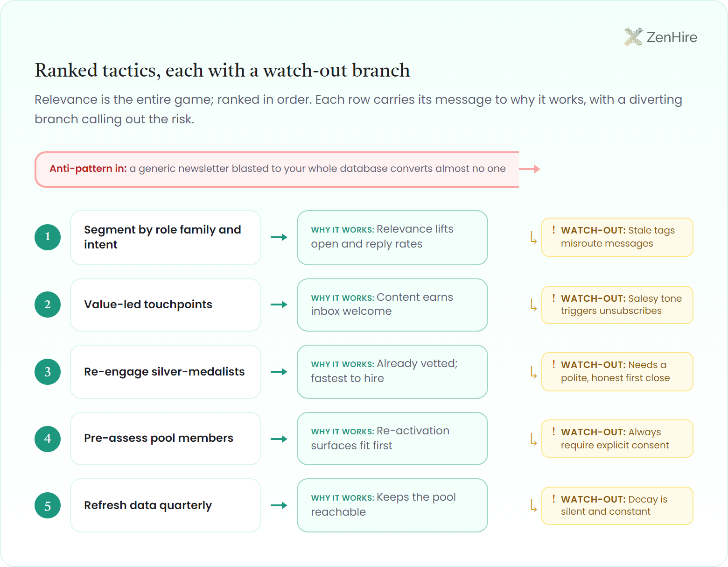Click the number 1 rank badge

click(48, 237)
